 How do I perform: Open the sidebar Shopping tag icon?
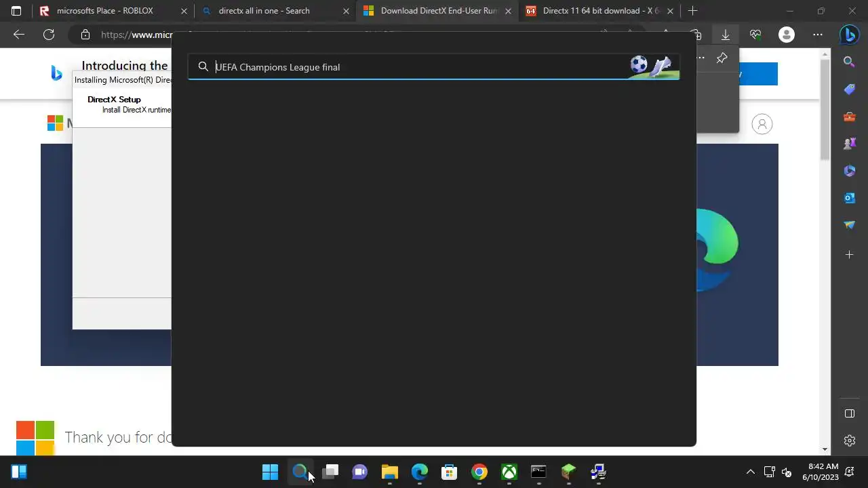(849, 89)
